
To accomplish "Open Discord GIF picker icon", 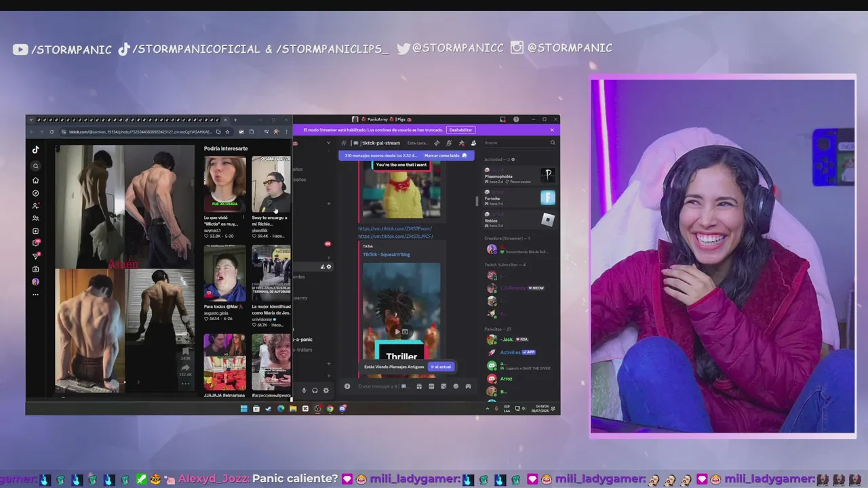I will pos(431,386).
